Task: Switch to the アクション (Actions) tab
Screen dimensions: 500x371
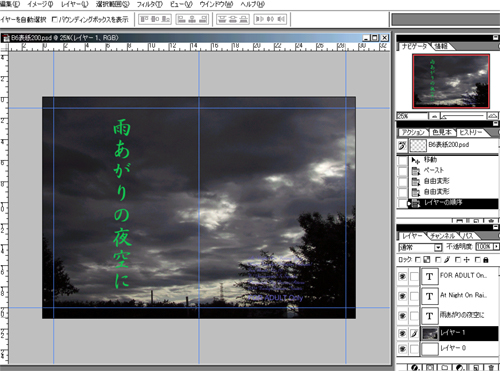Action: click(x=413, y=132)
